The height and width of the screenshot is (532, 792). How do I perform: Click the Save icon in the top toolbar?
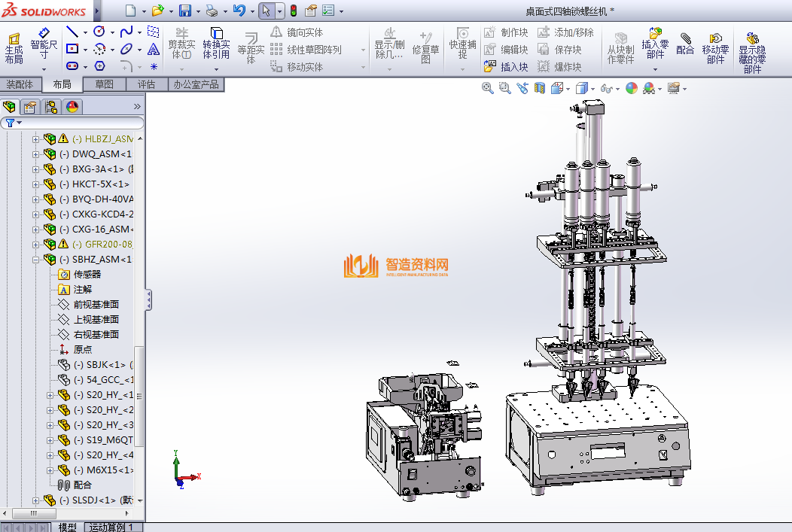(185, 11)
